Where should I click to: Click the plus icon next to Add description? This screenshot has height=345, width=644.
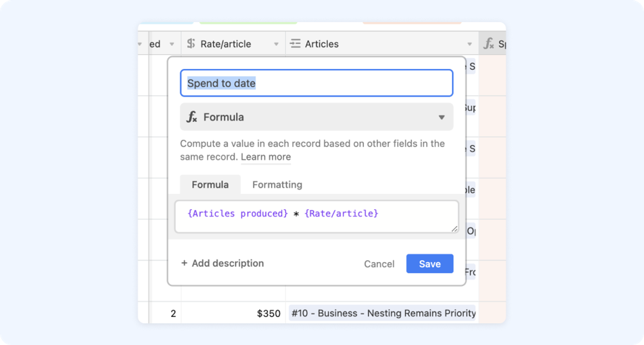click(x=184, y=263)
